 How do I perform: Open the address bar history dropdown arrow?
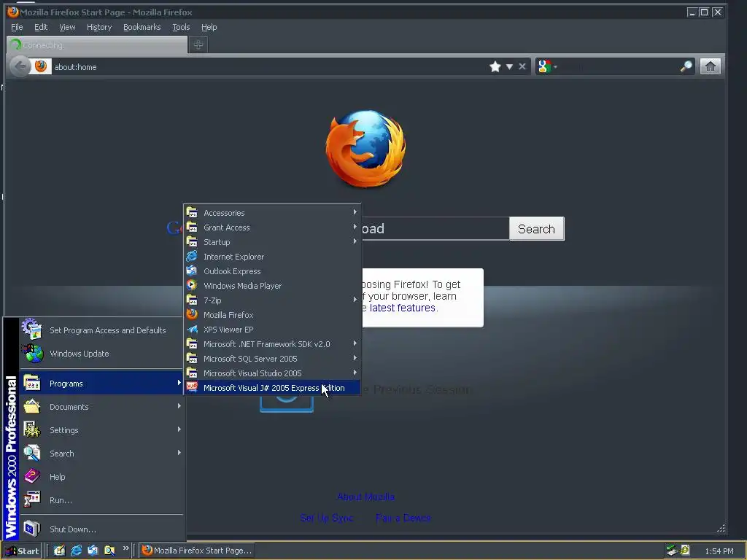pyautogui.click(x=509, y=66)
